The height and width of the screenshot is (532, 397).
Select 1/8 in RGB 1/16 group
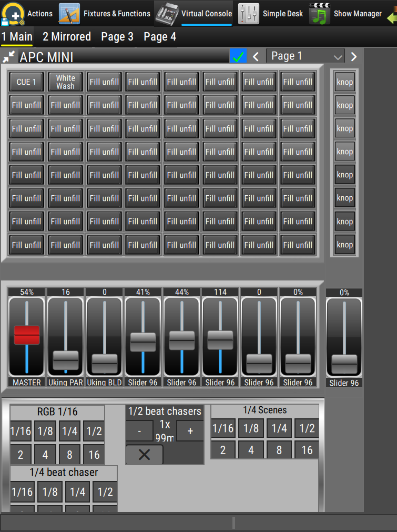45,431
